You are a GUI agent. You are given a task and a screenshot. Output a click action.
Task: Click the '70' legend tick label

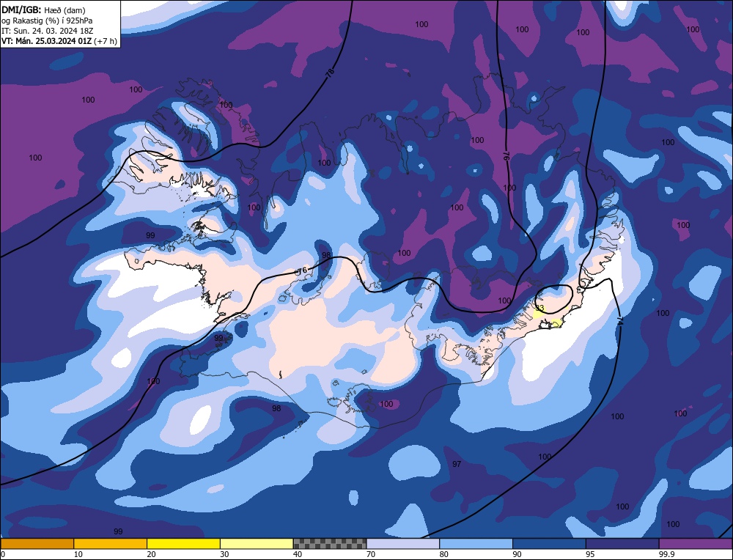tap(371, 554)
